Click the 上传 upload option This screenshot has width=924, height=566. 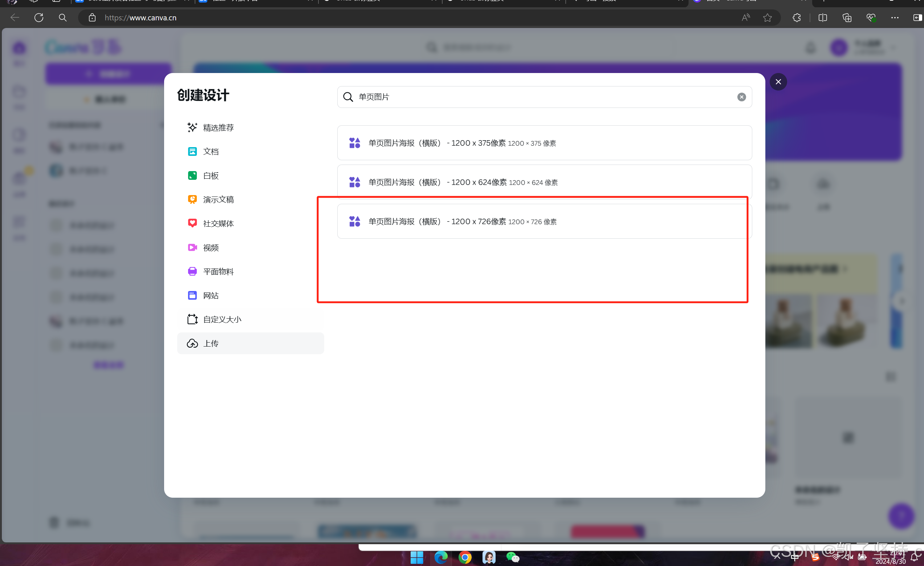pos(211,343)
